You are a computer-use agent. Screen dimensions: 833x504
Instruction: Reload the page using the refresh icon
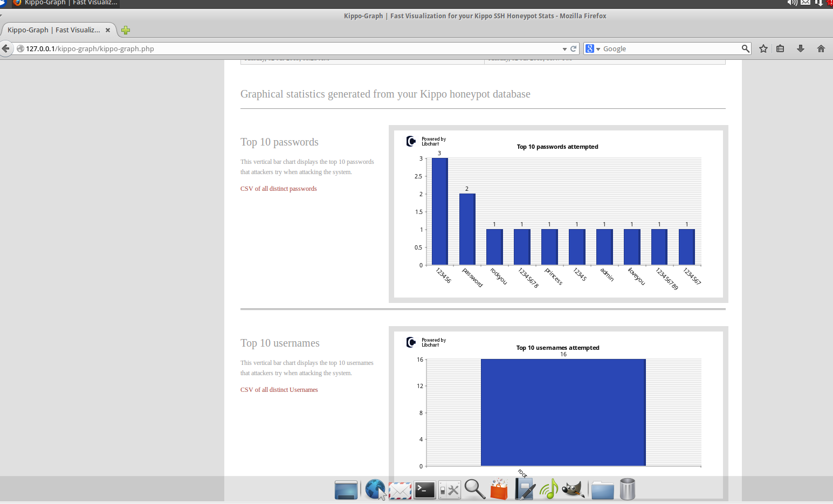pyautogui.click(x=574, y=49)
